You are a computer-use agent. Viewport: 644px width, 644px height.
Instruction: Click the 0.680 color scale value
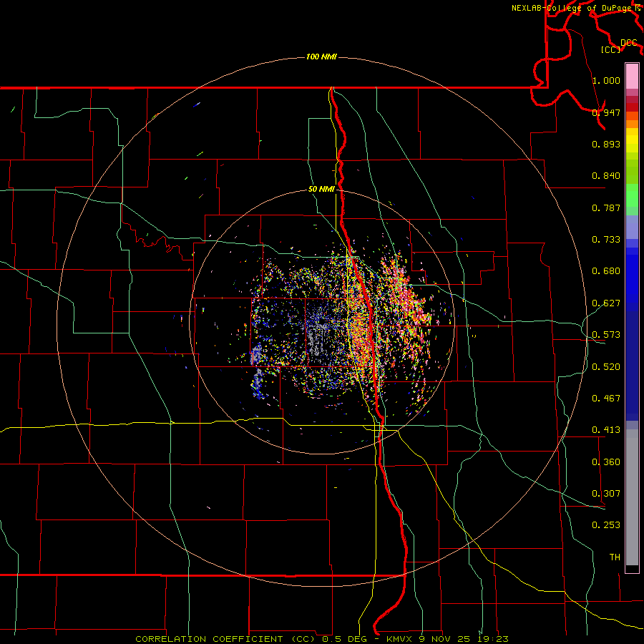tap(606, 271)
